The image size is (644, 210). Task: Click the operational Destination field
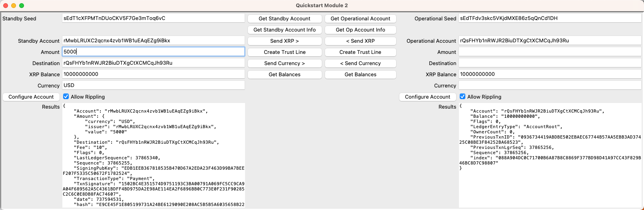pyautogui.click(x=550, y=63)
